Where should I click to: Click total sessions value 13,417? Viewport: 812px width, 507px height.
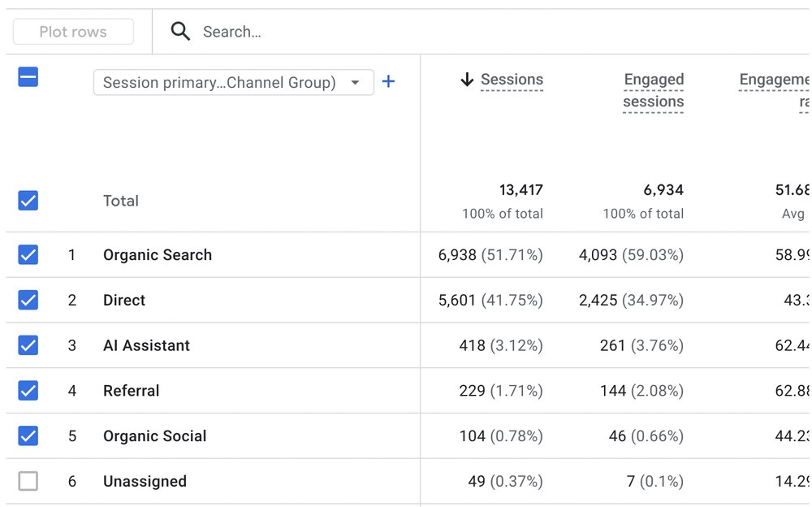point(521,190)
